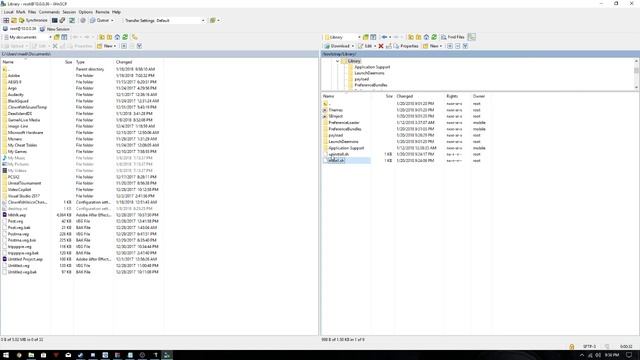The height and width of the screenshot is (360, 640).
Task: Open the Session menu
Action: (x=69, y=12)
